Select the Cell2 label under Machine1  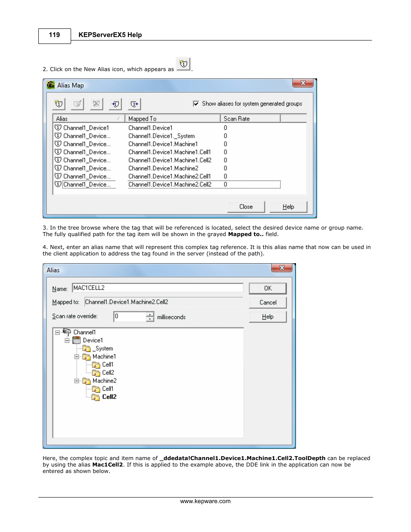(x=108, y=373)
